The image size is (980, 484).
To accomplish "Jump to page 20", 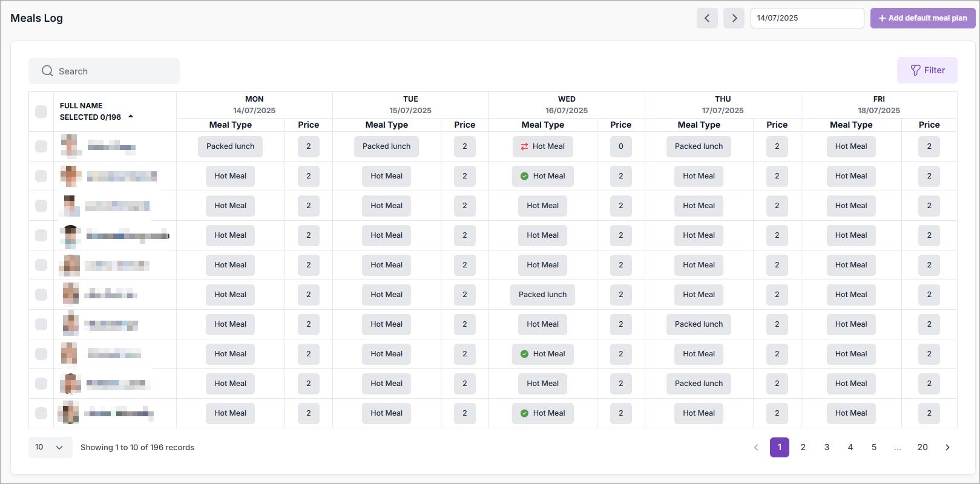I will coord(922,448).
